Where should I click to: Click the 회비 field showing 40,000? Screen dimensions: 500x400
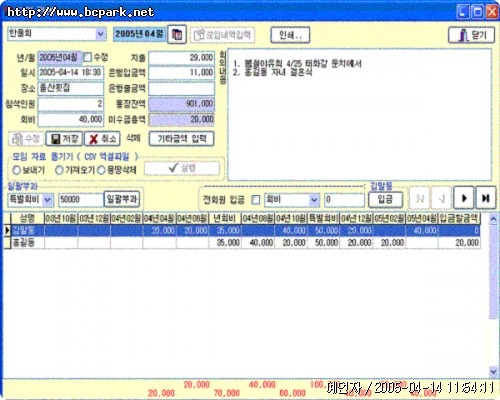point(71,120)
